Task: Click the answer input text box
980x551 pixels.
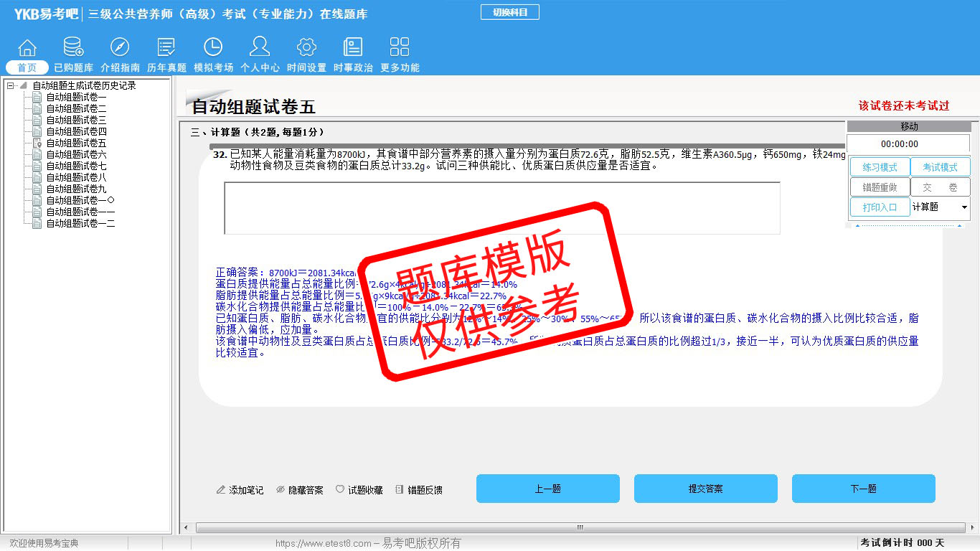Action: coord(501,207)
